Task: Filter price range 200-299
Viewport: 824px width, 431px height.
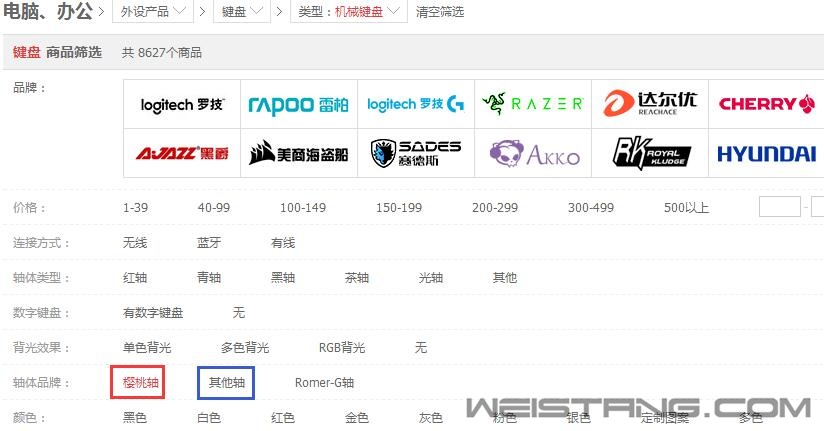Action: tap(495, 208)
